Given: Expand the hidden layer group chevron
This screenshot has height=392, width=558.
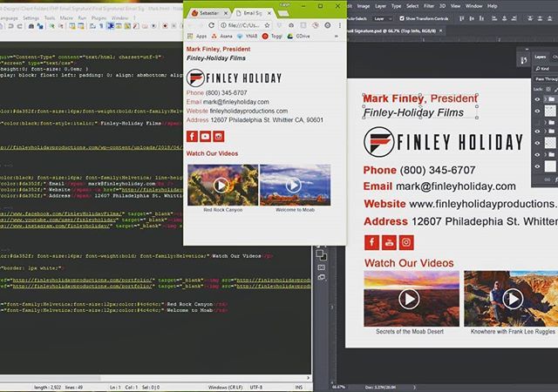Looking at the screenshot, I should click(546, 122).
